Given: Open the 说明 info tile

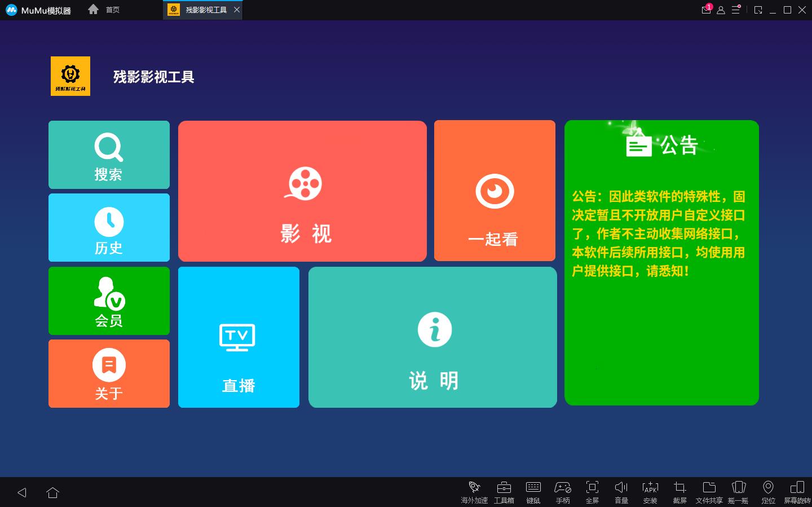Looking at the screenshot, I should pos(433,337).
